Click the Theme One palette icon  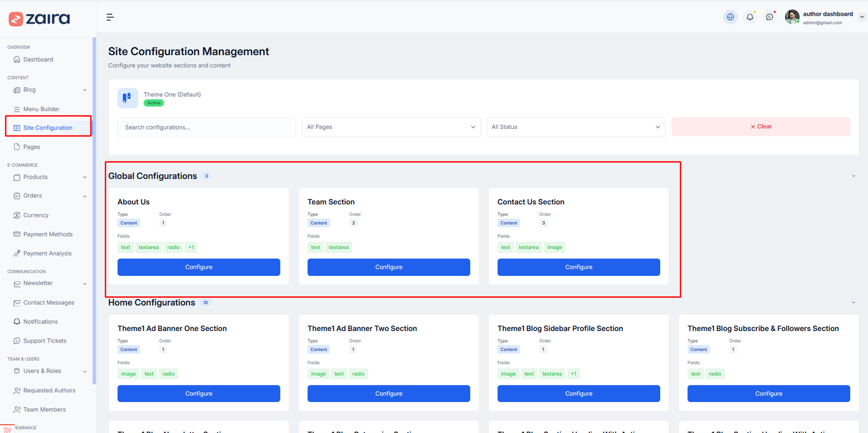[x=127, y=98]
